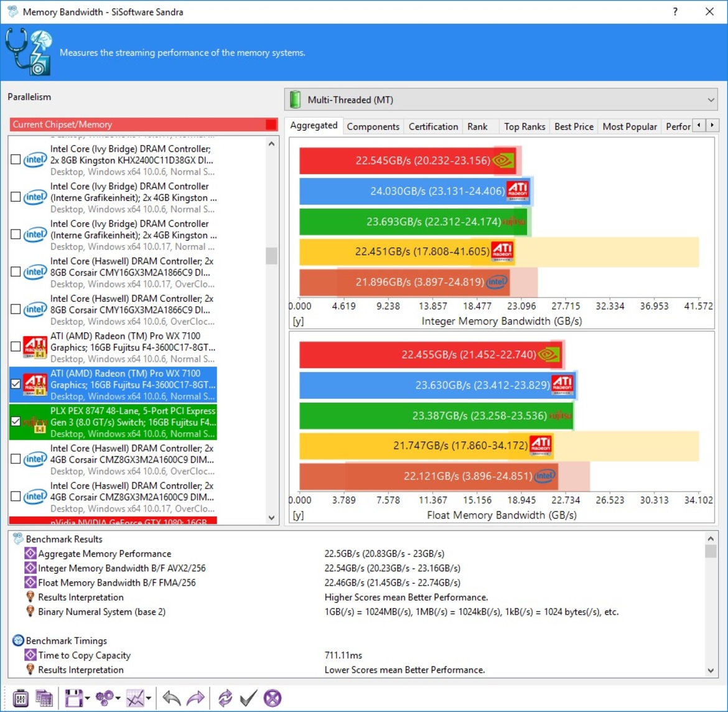Switch to the Best Price tab
This screenshot has width=728, height=712.
574,126
